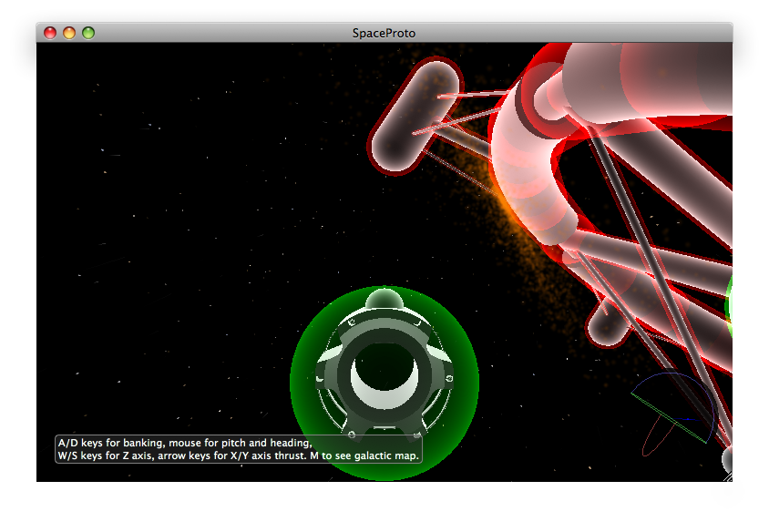Click the red-outlined capsule pod at top
The height and width of the screenshot is (532, 769).
(x=415, y=117)
